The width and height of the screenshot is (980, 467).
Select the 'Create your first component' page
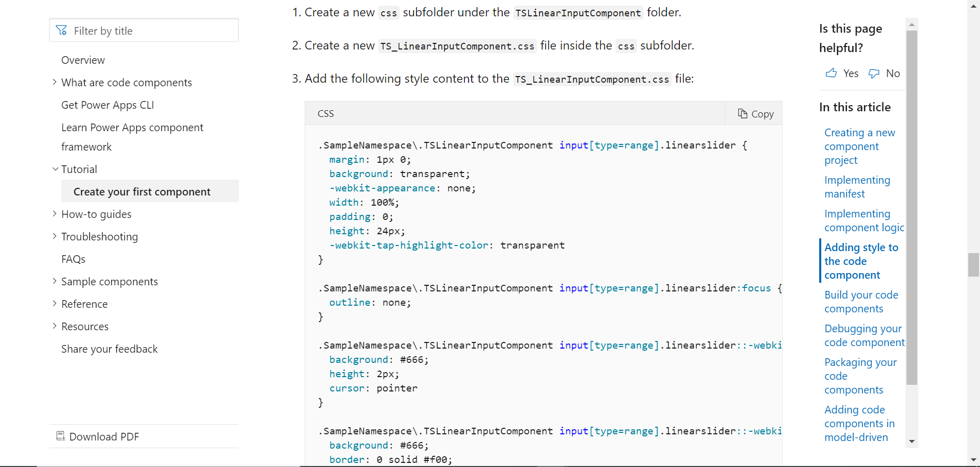click(x=142, y=191)
